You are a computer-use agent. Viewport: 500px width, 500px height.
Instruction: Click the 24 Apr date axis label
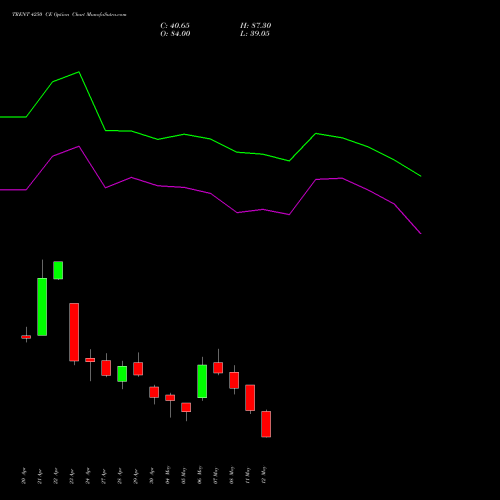[88, 476]
